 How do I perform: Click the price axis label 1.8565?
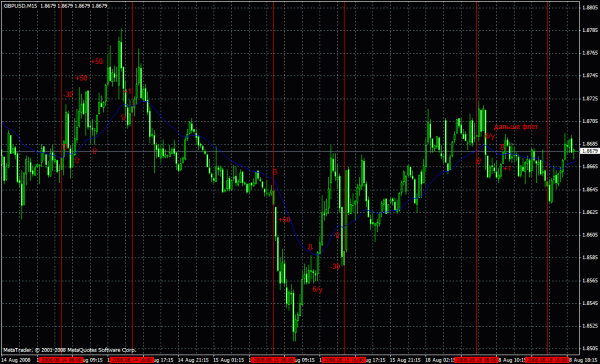(x=590, y=280)
